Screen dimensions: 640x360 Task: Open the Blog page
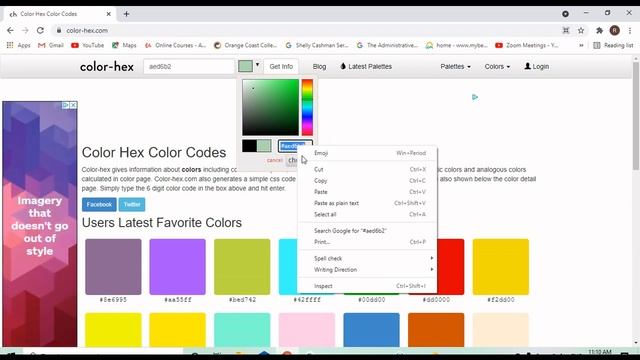tap(319, 67)
